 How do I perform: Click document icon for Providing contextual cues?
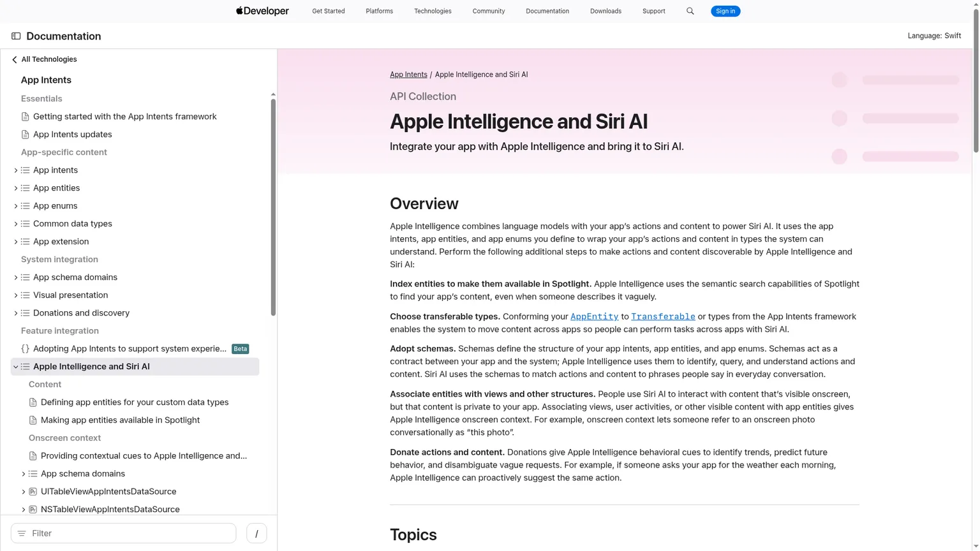tap(33, 456)
